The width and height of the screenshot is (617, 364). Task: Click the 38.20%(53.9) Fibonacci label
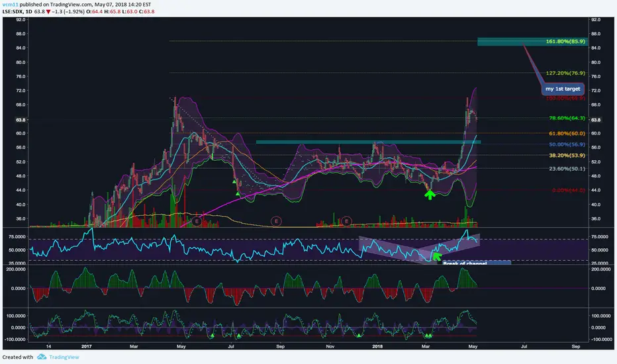point(567,156)
